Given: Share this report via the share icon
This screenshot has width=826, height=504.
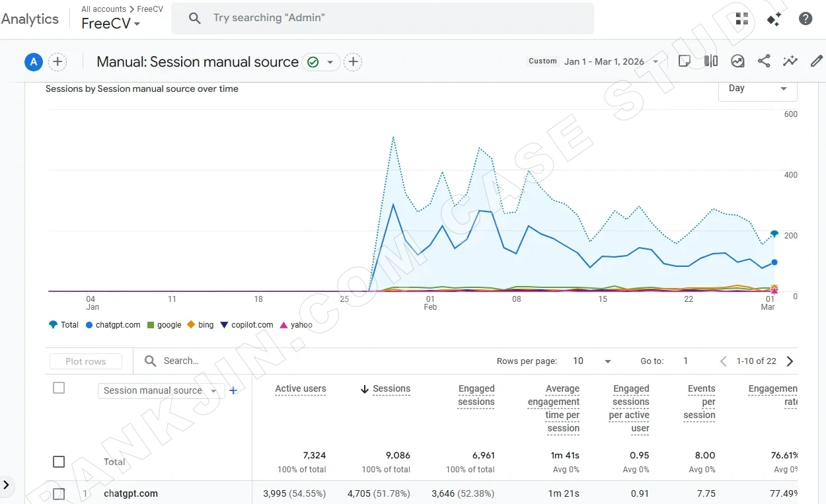Looking at the screenshot, I should tap(764, 60).
